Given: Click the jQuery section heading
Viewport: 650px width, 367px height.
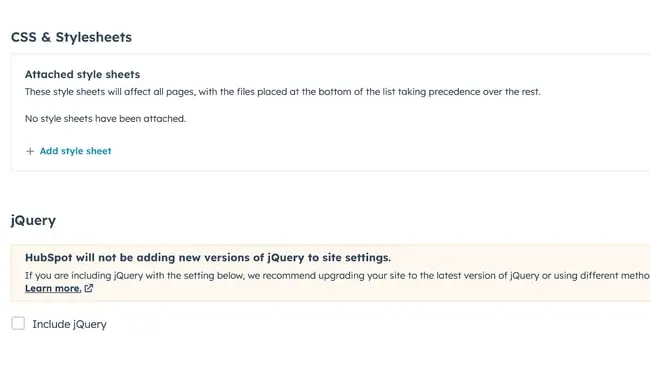Looking at the screenshot, I should coord(33,221).
